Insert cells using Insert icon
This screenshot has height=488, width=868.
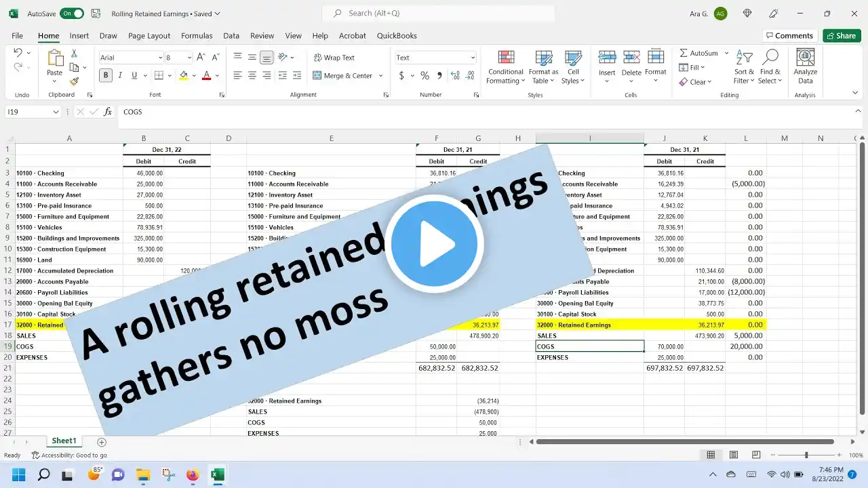point(607,58)
